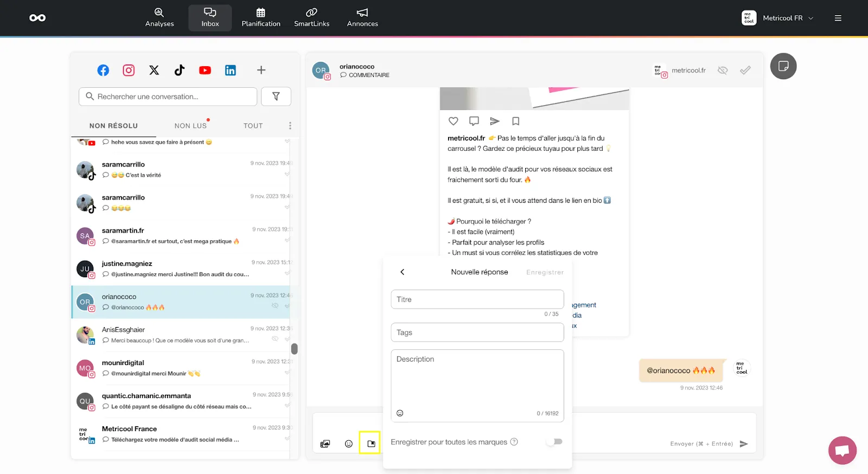
Task: Enable Enregistrer pour toutes les marques
Action: pos(554,442)
